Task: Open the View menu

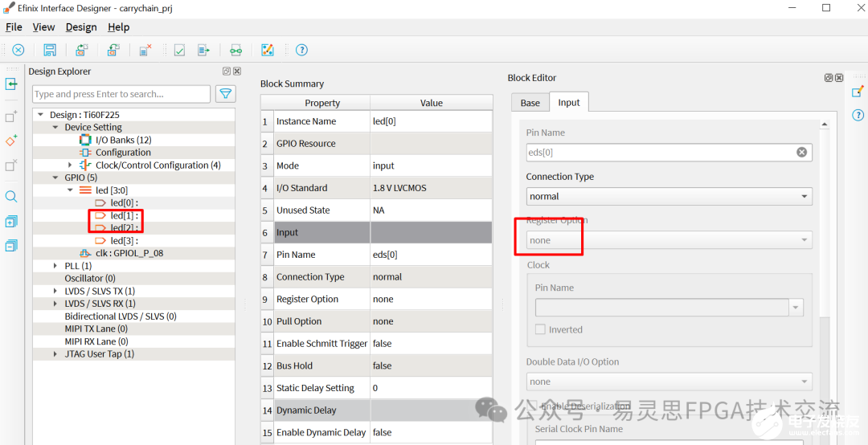Action: [x=43, y=27]
